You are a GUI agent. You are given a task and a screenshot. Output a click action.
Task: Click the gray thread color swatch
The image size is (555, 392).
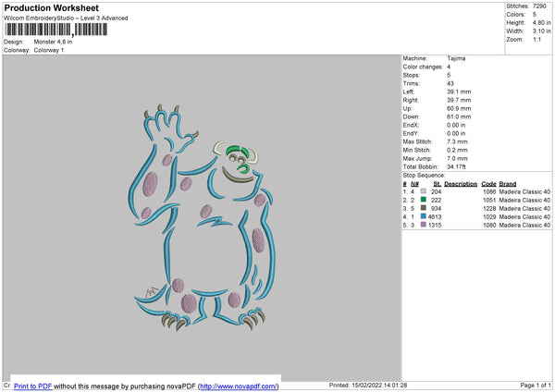[423, 190]
